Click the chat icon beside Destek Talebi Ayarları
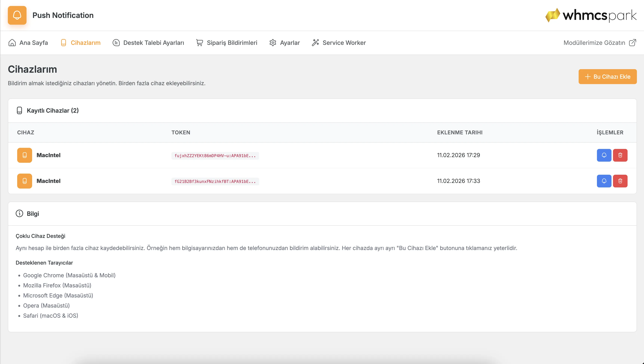 [116, 43]
